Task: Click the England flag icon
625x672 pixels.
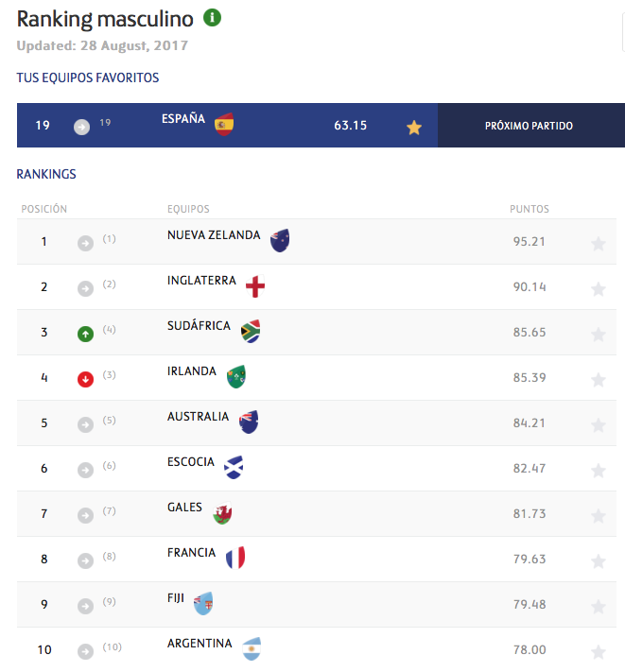Action: [x=254, y=286]
